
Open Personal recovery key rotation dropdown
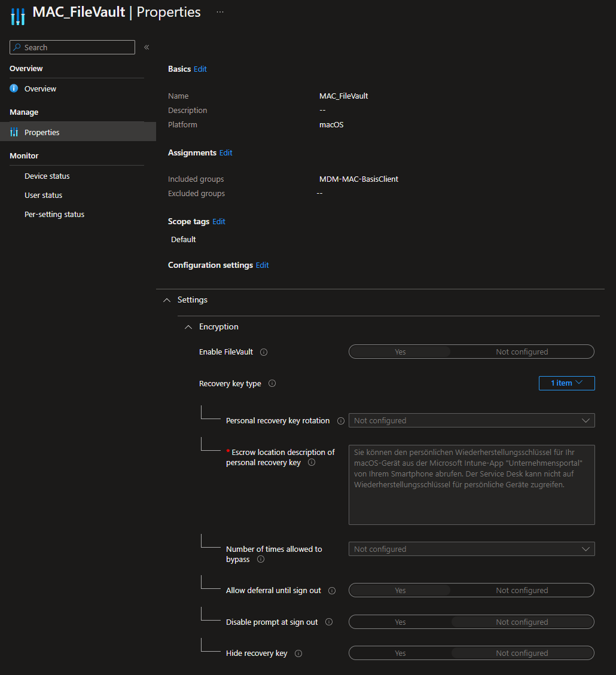coord(471,421)
